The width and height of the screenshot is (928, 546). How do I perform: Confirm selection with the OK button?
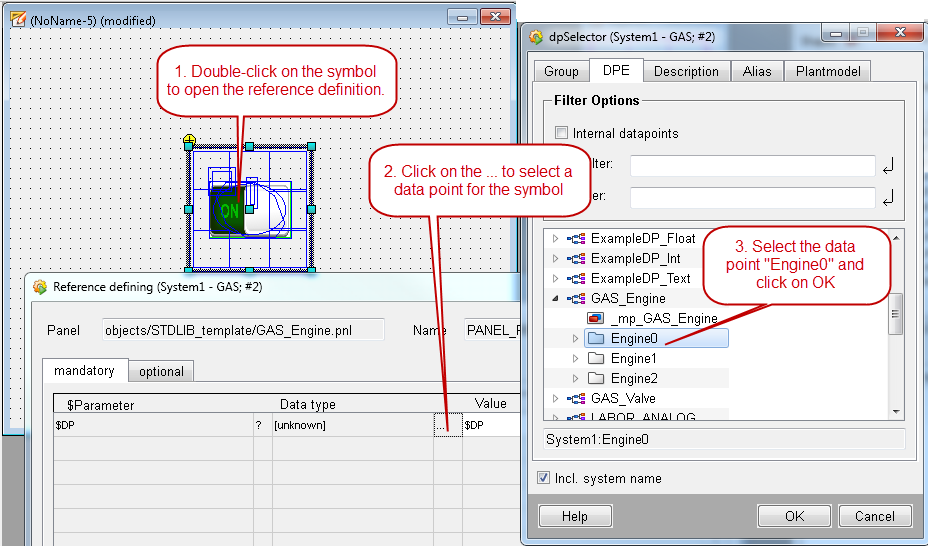[794, 516]
